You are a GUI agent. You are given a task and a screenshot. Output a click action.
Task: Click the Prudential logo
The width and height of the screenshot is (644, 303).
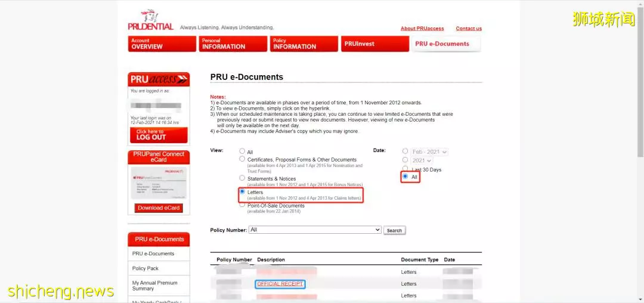(150, 20)
